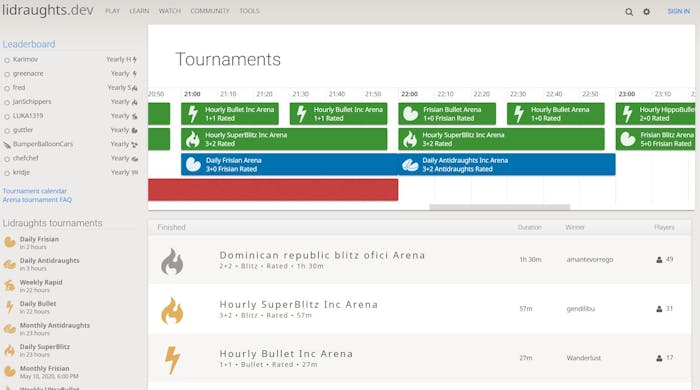Viewport: 700px width, 390px height.
Task: Click the Weekly Rapid sidebar icon
Action: tap(9, 286)
